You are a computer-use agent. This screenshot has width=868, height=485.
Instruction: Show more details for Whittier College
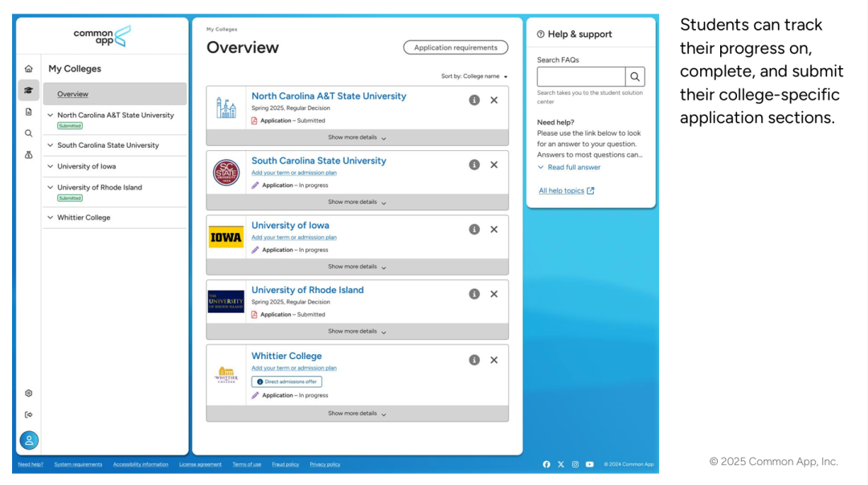[x=357, y=414]
